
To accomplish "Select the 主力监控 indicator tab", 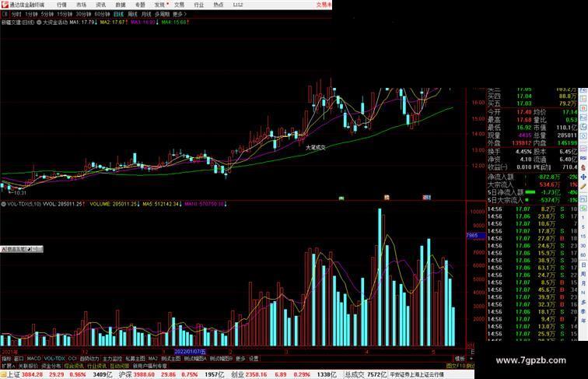I will 113,359.
